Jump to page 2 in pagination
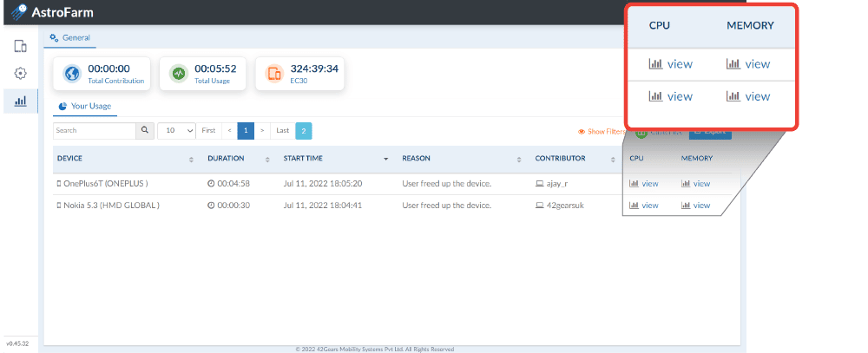 tap(304, 130)
